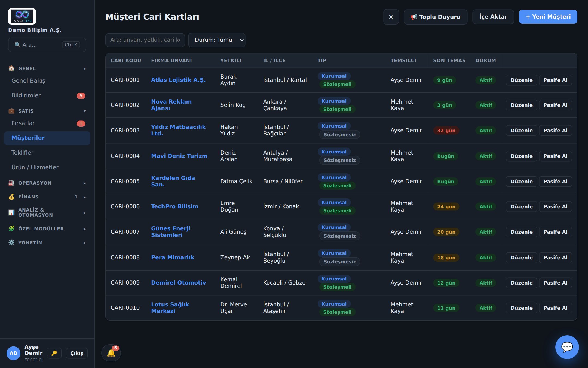Select Müşteriler menu item
Screen dimensions: 588x368
click(x=47, y=138)
